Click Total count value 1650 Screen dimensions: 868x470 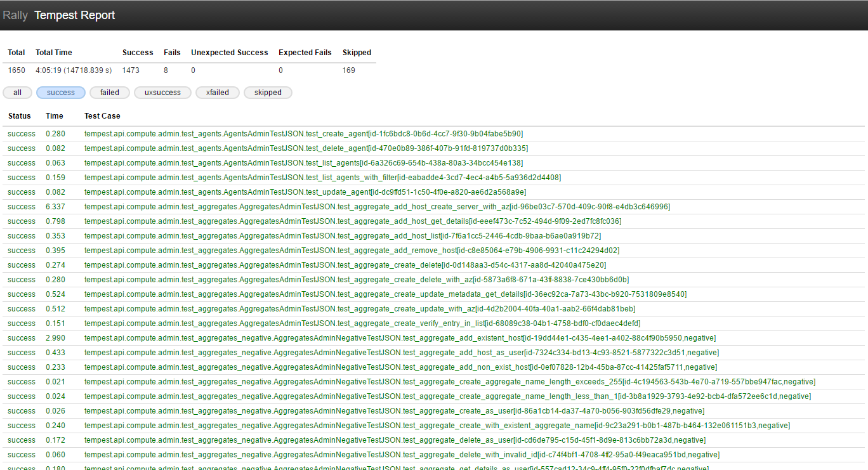[x=16, y=70]
